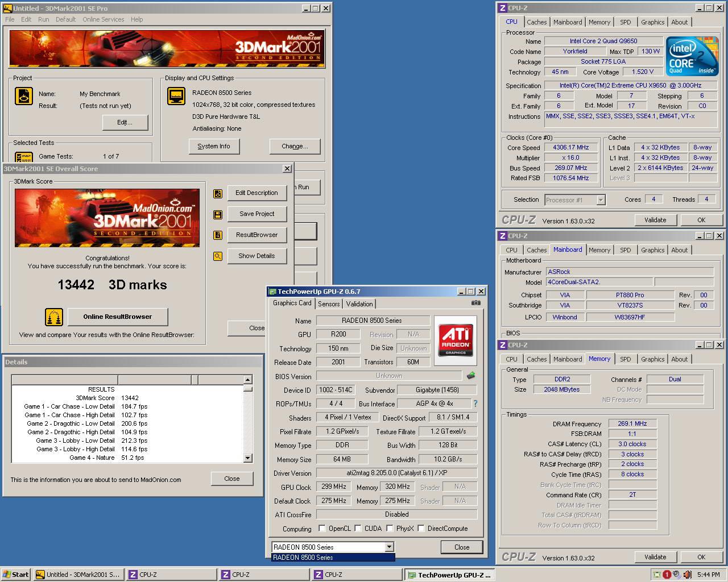Click the Selected Tests icon in 3DMark
728x582 pixels.
tap(23, 157)
